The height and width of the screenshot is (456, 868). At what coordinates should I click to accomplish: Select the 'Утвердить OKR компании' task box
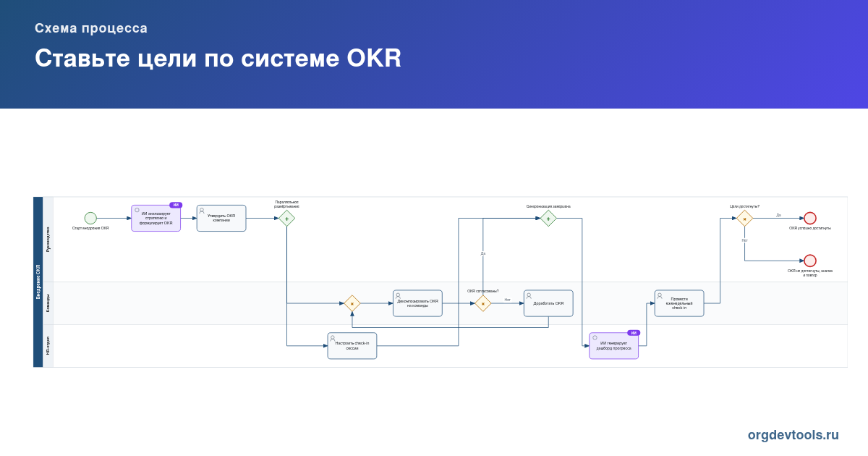[x=221, y=218]
